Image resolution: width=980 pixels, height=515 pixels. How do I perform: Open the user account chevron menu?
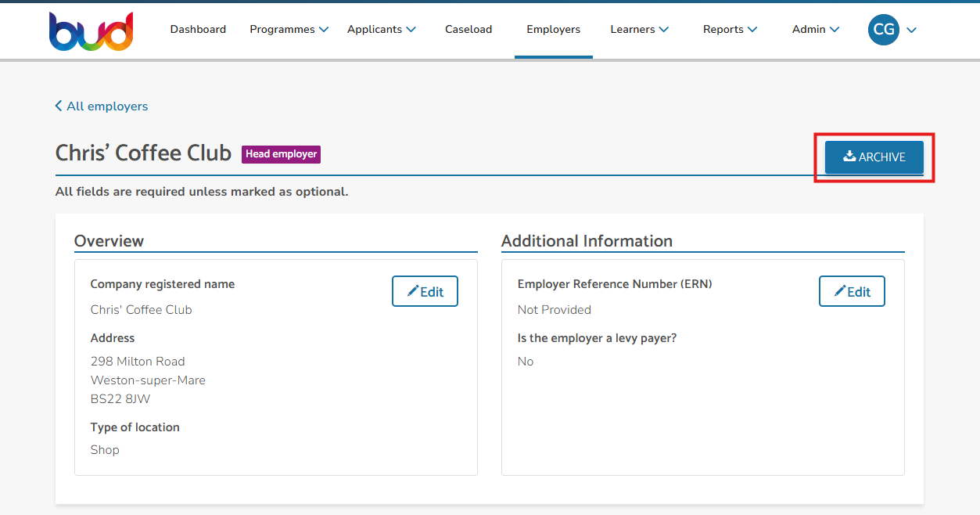pyautogui.click(x=911, y=31)
